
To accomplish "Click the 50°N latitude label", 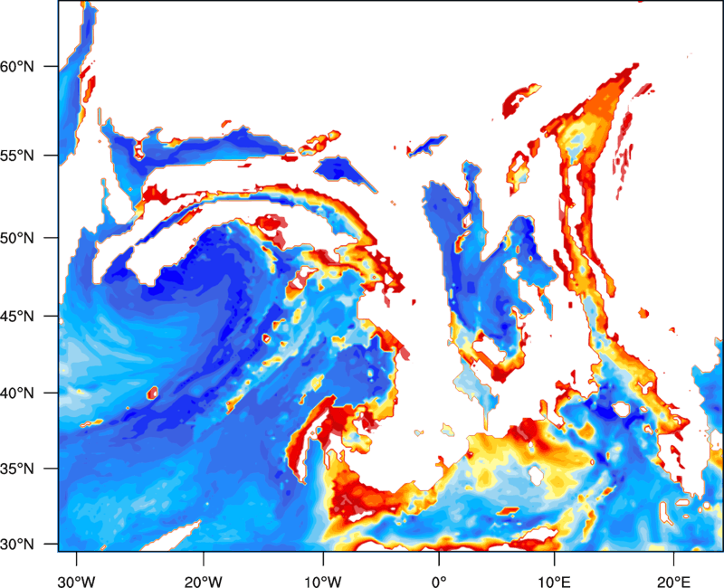I will [17, 238].
